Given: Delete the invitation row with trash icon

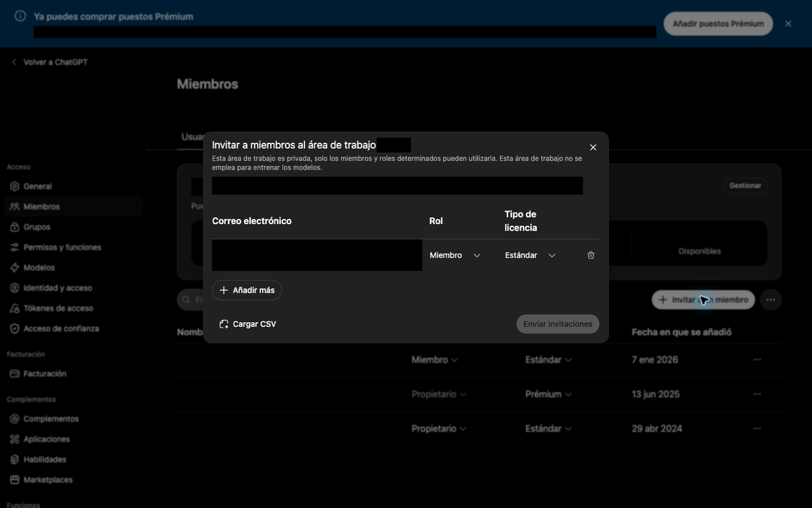Looking at the screenshot, I should (x=591, y=255).
